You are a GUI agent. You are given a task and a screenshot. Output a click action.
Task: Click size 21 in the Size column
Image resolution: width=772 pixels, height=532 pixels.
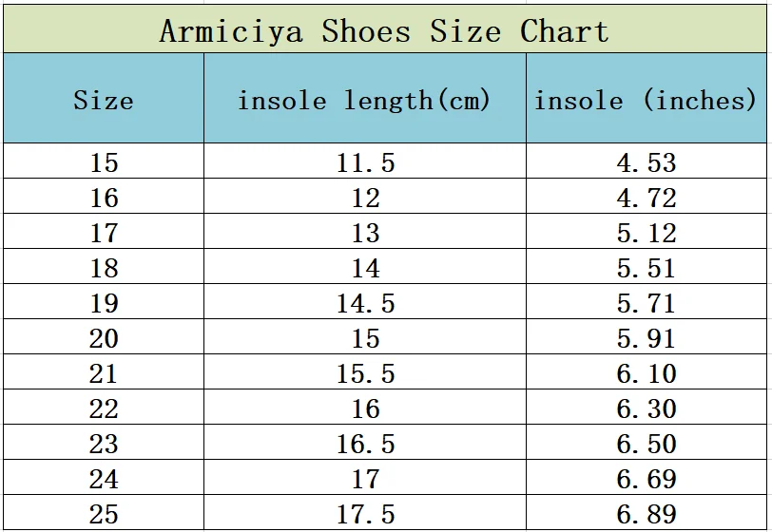coord(104,373)
